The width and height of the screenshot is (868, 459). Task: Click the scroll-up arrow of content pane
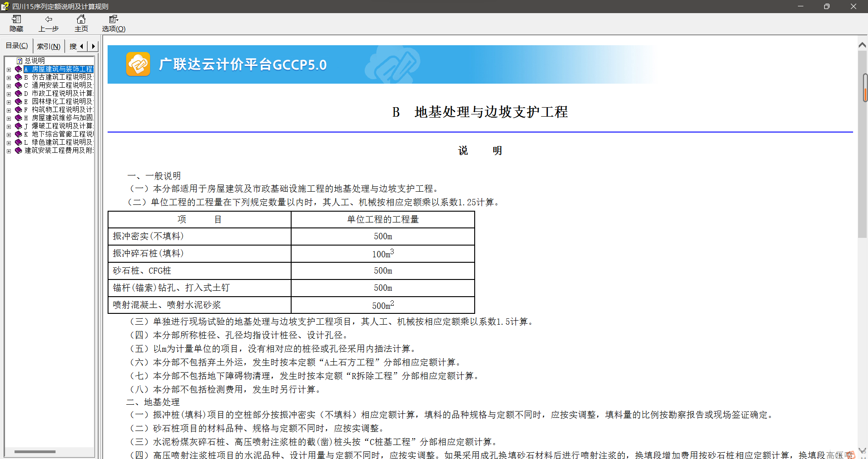tap(862, 45)
